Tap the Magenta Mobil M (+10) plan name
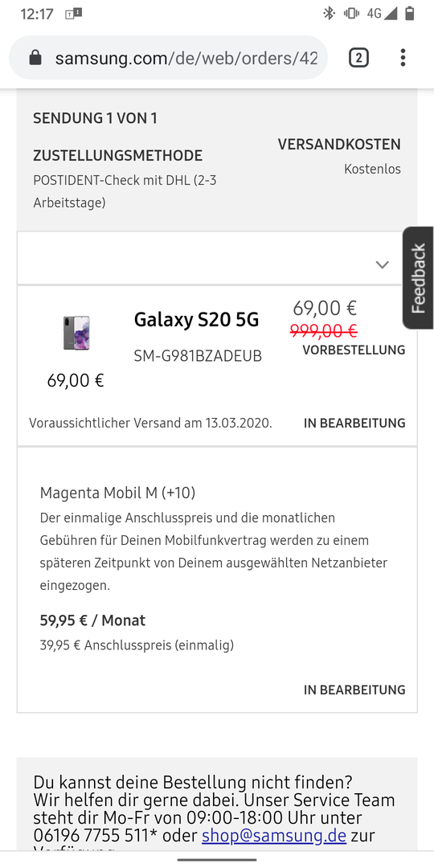434x868 pixels. coord(117,493)
